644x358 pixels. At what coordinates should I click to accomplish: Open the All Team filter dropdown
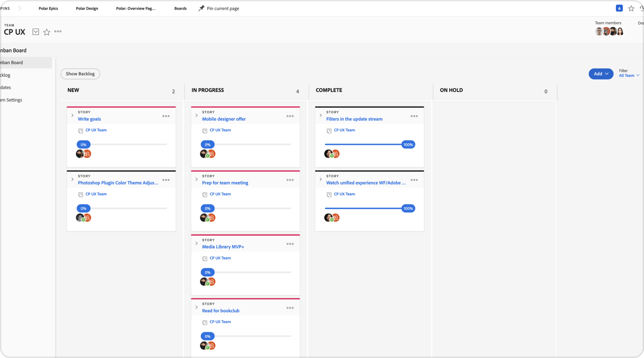click(x=629, y=75)
